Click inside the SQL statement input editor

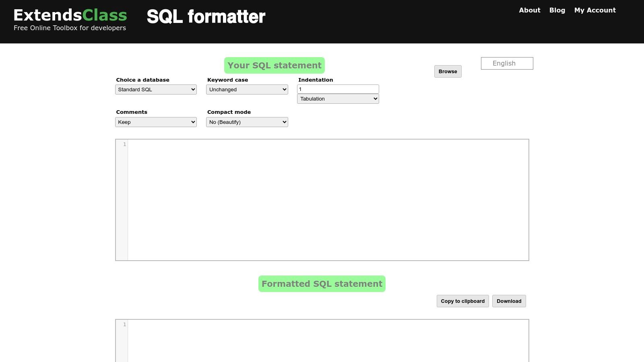(x=322, y=199)
